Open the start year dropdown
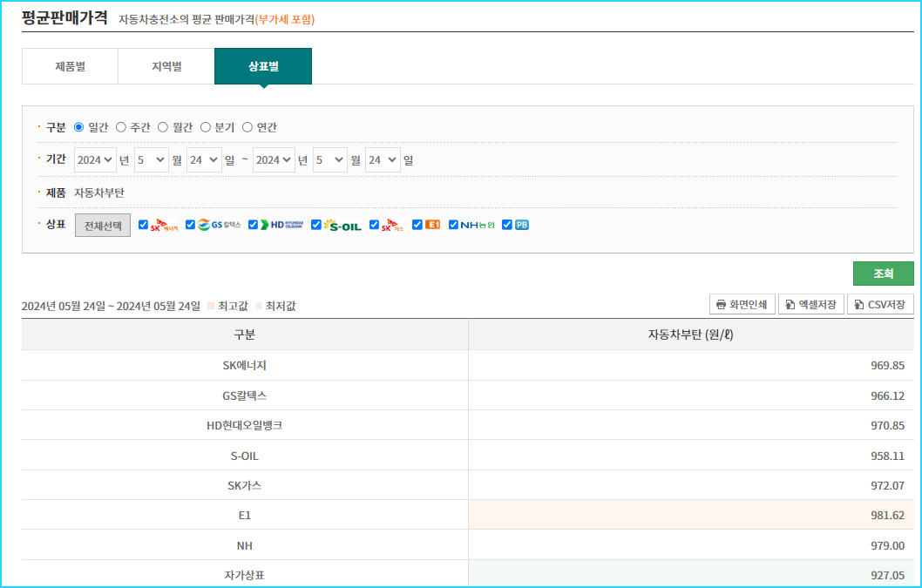Viewport: 922px width, 588px height. tap(95, 160)
